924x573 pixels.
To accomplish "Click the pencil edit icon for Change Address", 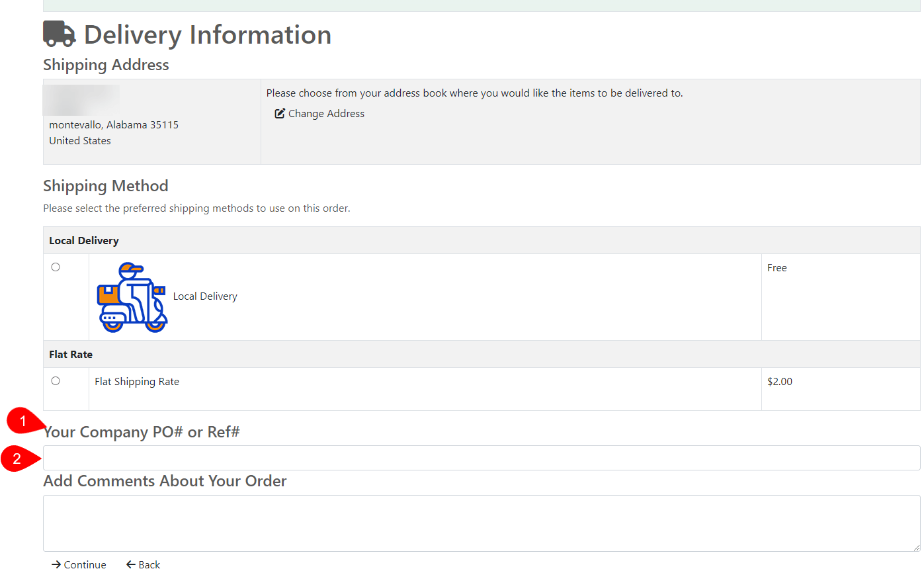I will pos(280,114).
